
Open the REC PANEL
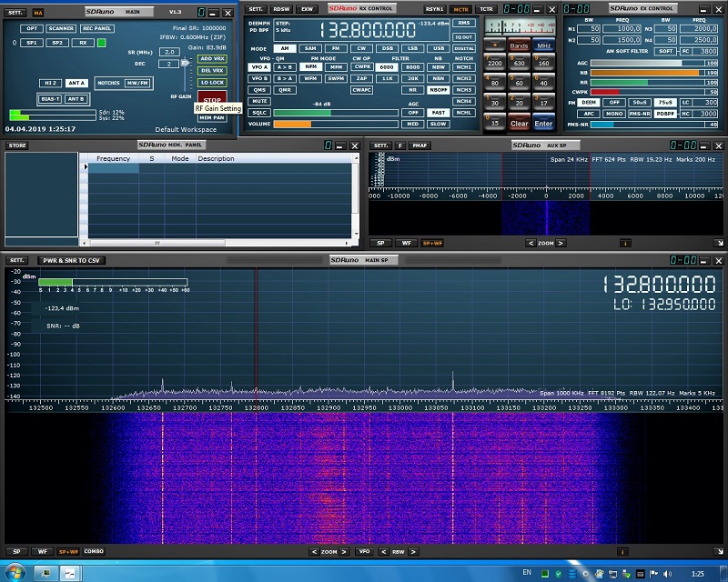click(x=96, y=28)
